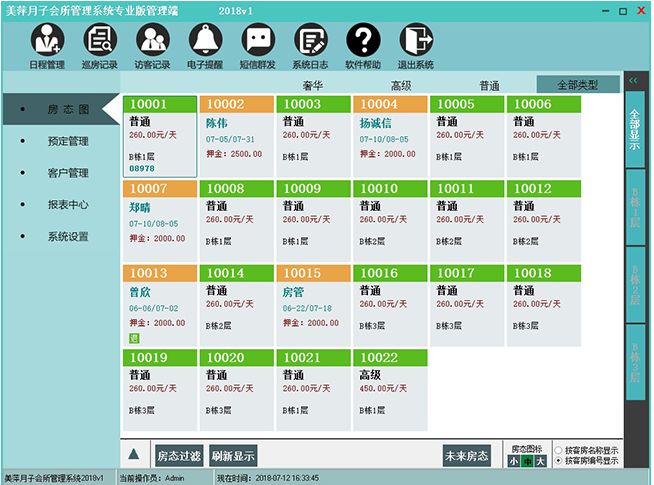Select room card 10009
Screen dimensions: 654x485
tap(314, 221)
